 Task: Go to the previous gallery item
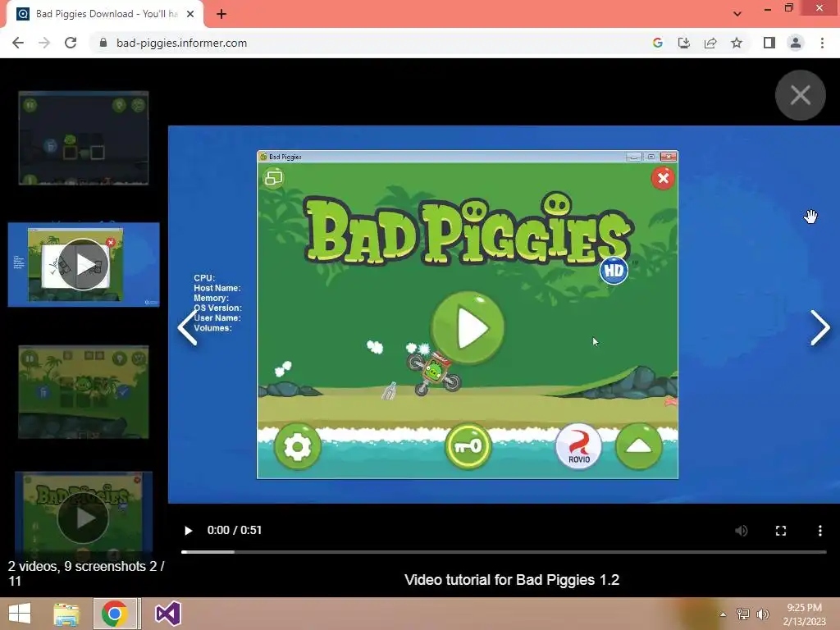point(188,327)
